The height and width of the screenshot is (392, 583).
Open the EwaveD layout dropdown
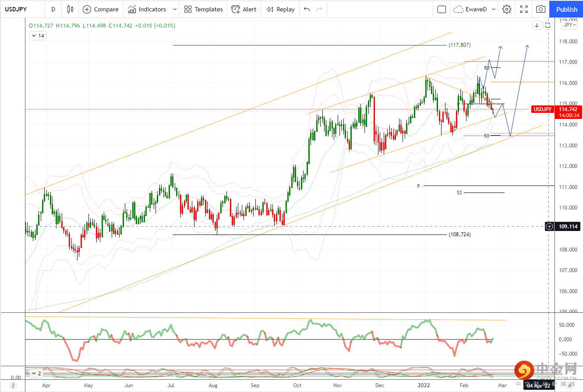pyautogui.click(x=475, y=9)
